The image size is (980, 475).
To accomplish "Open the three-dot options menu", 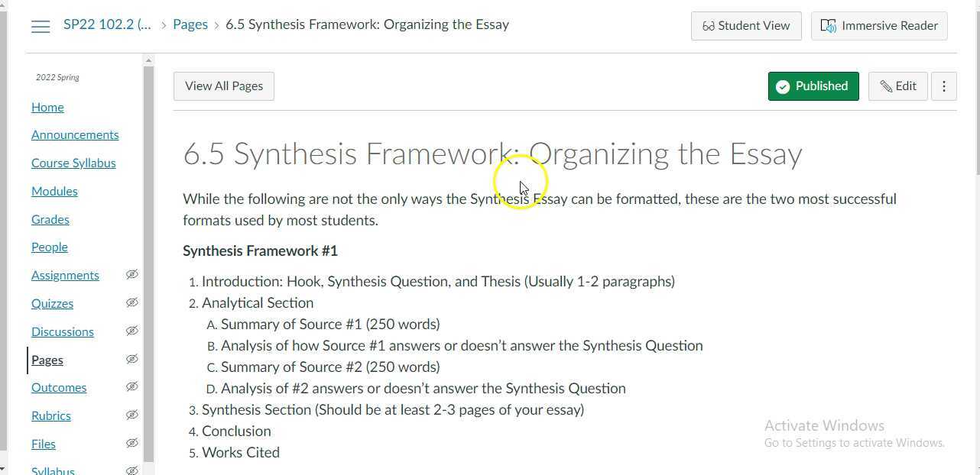I will click(x=944, y=86).
